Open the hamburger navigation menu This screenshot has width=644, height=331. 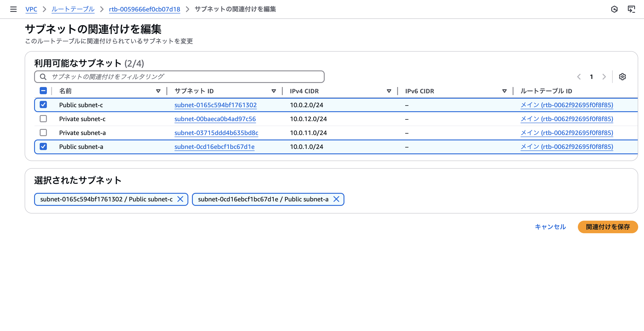(13, 9)
